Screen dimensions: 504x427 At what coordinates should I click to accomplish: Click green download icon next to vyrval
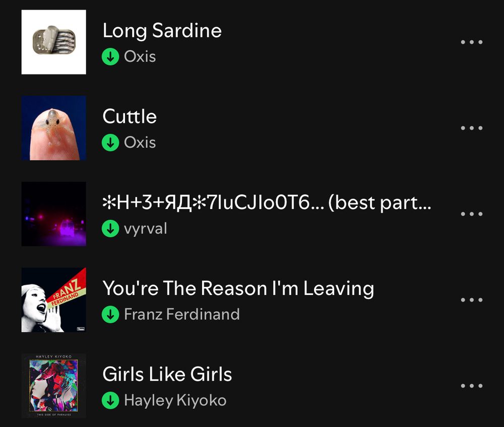[x=110, y=229]
